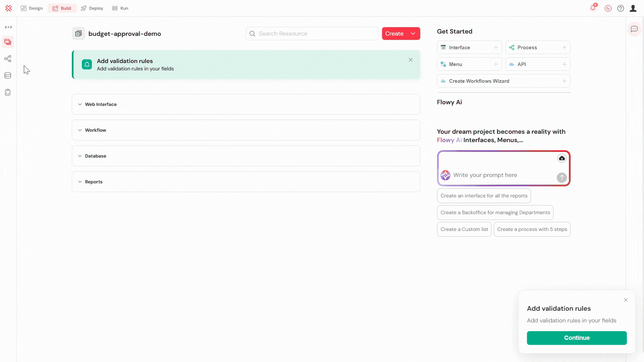Open the feedback chat bubble on the right edge

pyautogui.click(x=634, y=29)
